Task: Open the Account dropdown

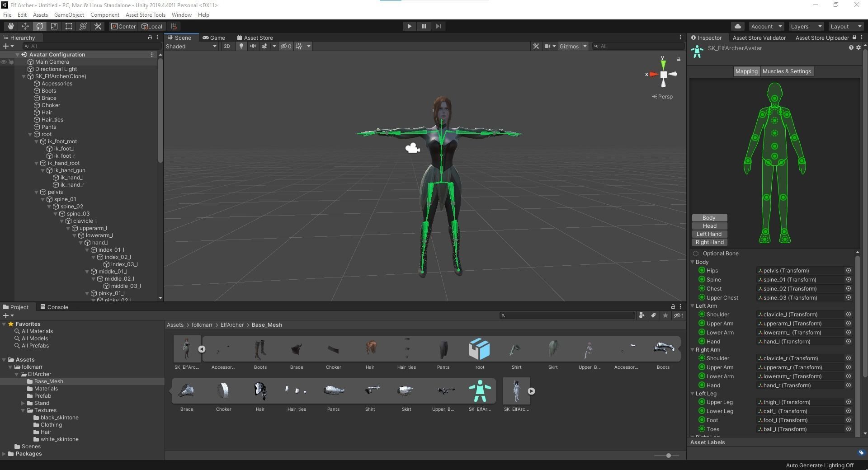Action: [x=766, y=26]
